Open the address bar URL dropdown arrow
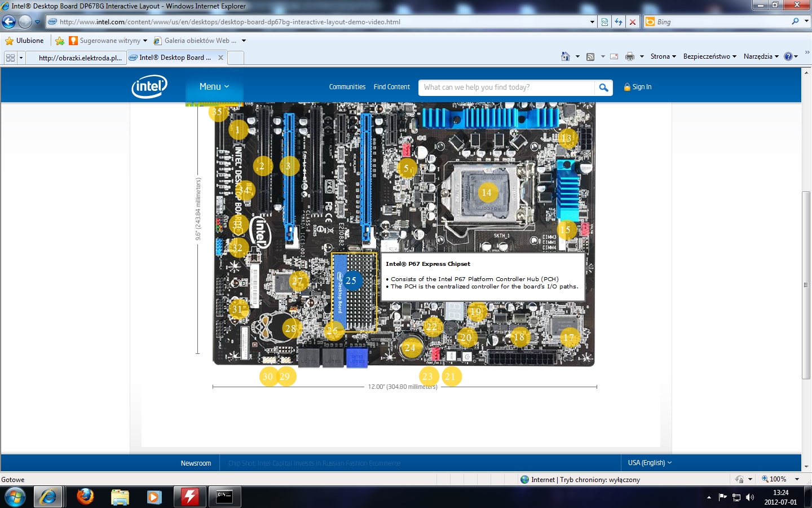 click(592, 22)
